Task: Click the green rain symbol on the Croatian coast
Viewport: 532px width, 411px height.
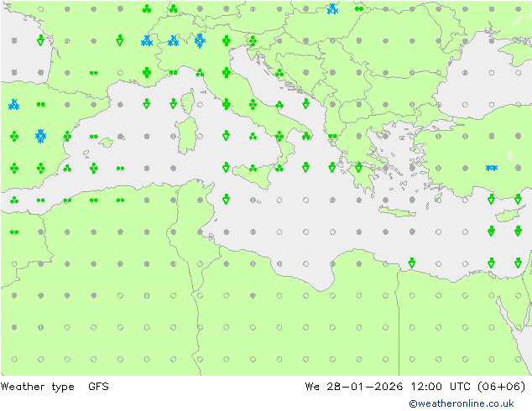Action: click(279, 73)
